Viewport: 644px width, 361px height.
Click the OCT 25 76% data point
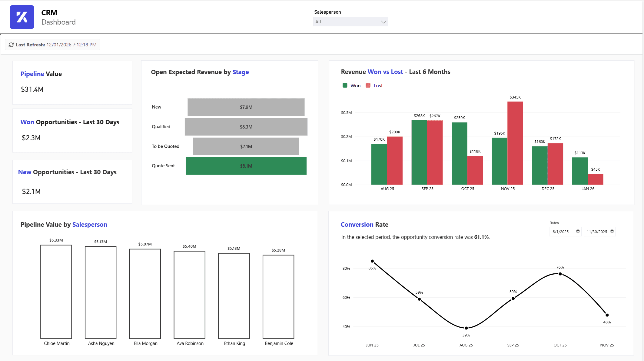[x=560, y=274]
